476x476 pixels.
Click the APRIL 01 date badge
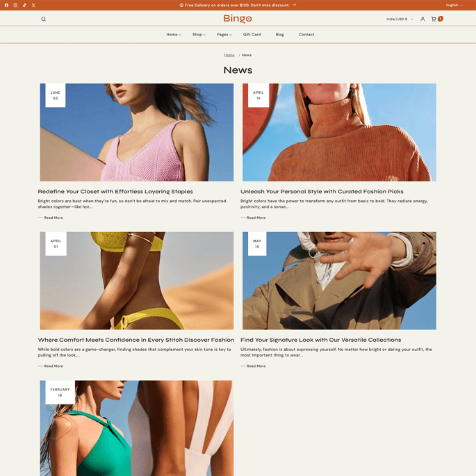click(x=56, y=244)
